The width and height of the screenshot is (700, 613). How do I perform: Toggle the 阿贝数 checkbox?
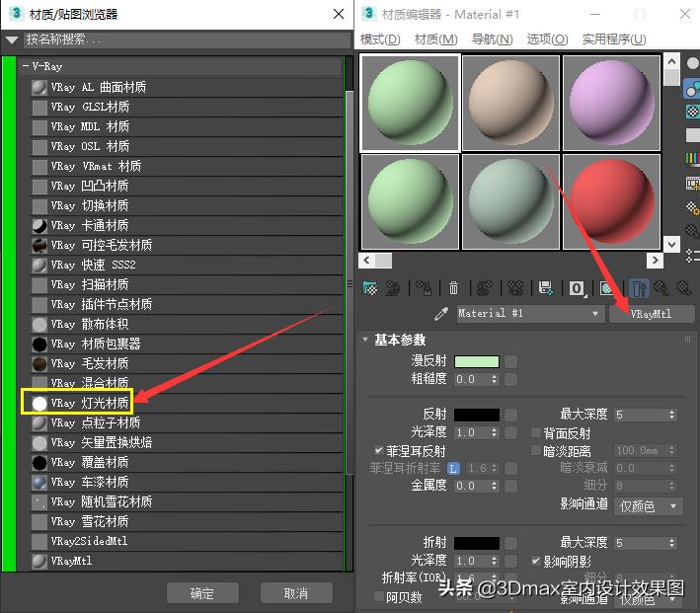pyautogui.click(x=378, y=596)
